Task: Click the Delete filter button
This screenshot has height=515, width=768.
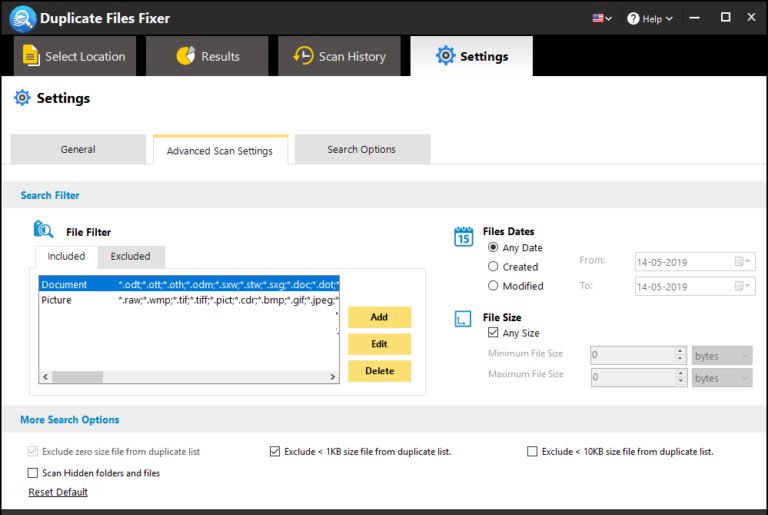Action: pyautogui.click(x=380, y=371)
